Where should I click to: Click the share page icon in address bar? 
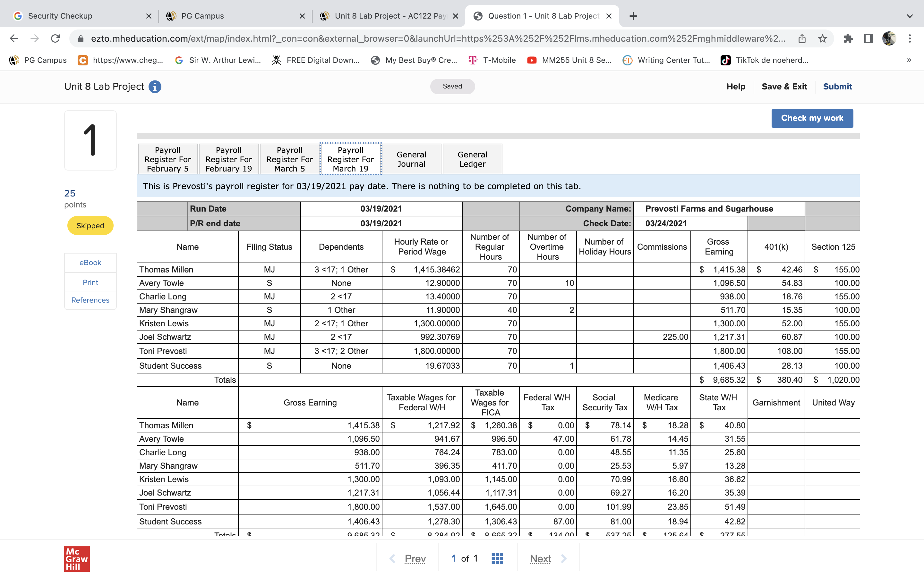pyautogui.click(x=802, y=38)
